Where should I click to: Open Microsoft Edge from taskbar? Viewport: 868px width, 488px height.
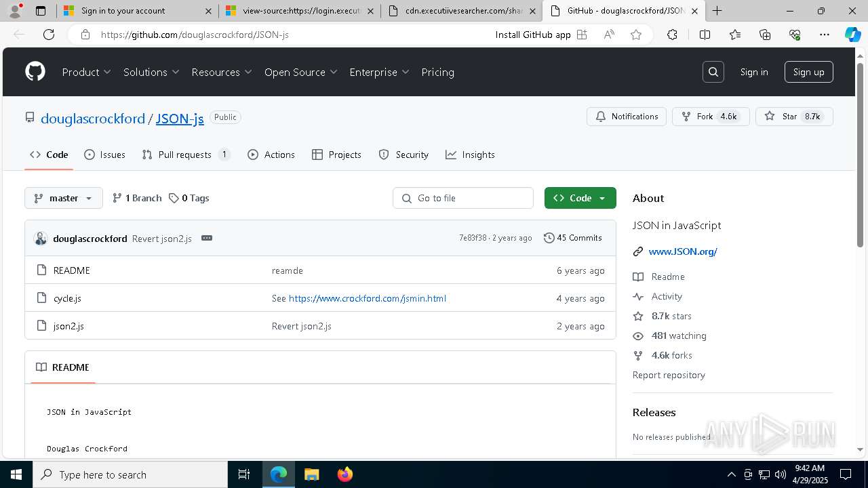279,474
